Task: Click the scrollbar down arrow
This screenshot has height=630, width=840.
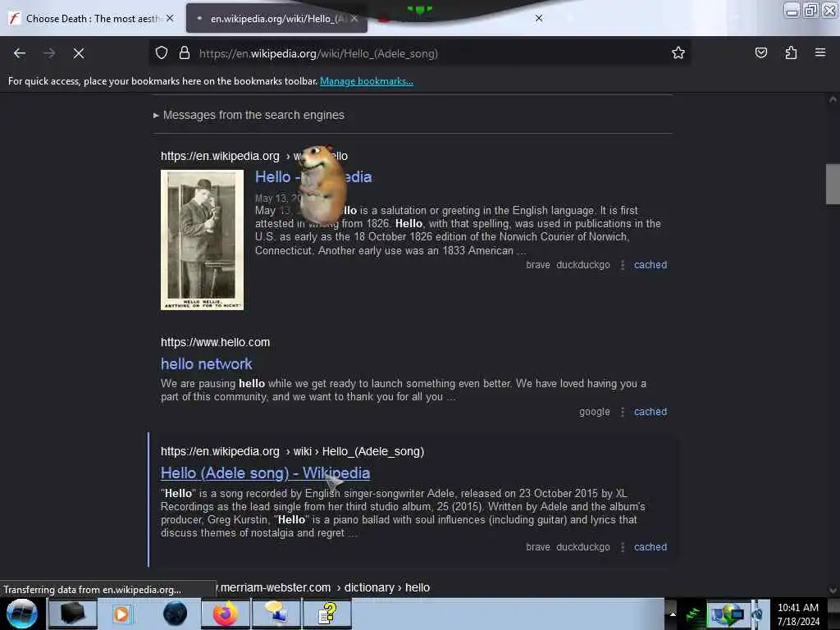Action: point(833,591)
